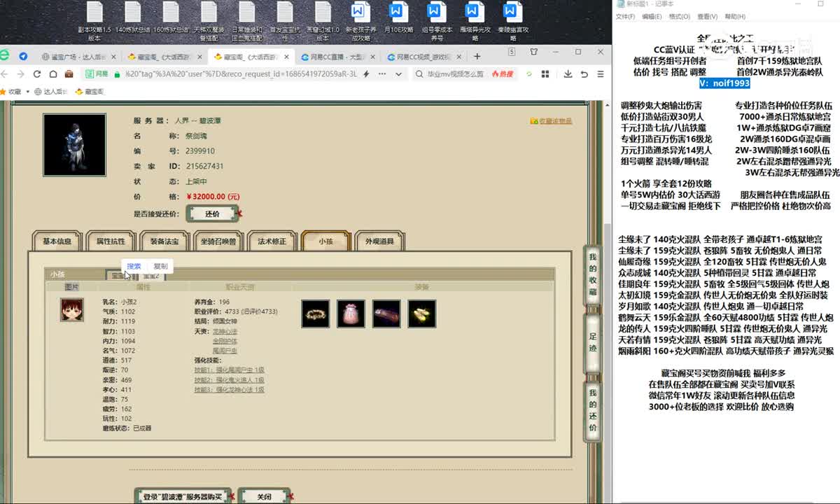Viewport: 840px width, 504px height.
Task: Click the 收藏该物品 star icon
Action: coord(535,120)
